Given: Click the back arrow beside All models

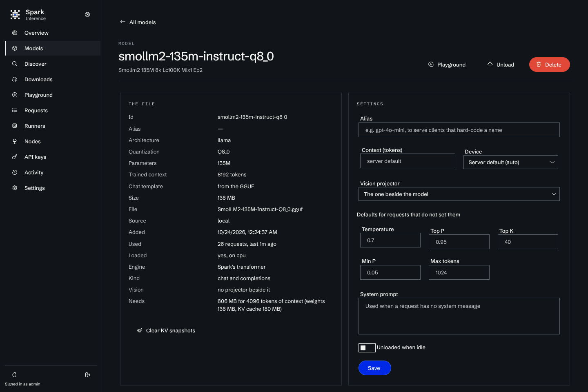Looking at the screenshot, I should click(122, 22).
